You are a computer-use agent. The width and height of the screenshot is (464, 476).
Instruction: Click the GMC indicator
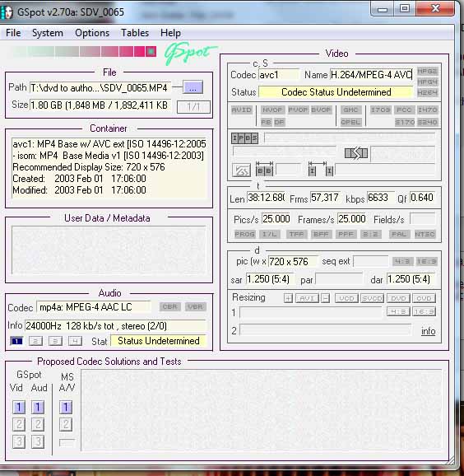point(351,110)
